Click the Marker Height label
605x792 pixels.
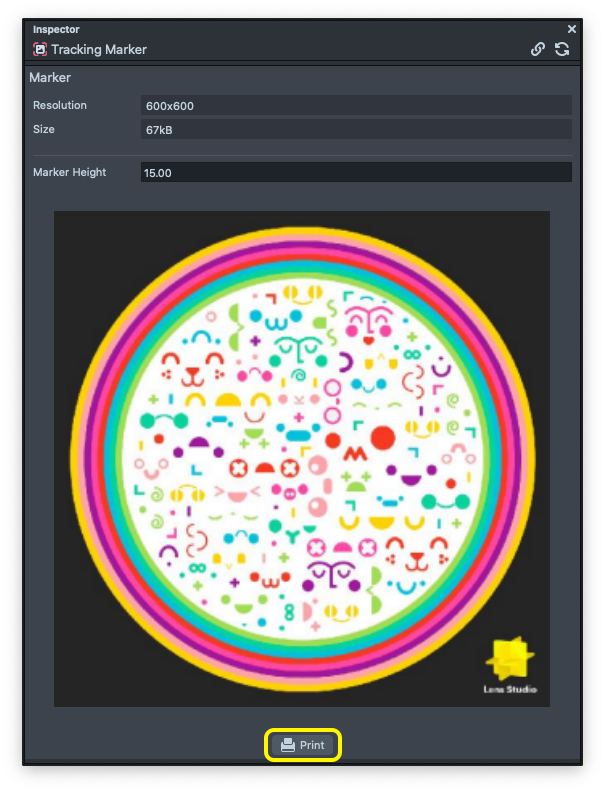[x=70, y=172]
